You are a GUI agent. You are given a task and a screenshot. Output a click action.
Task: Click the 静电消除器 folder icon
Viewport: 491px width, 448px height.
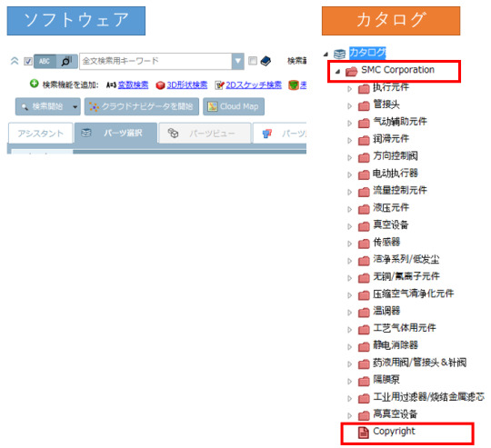364,347
